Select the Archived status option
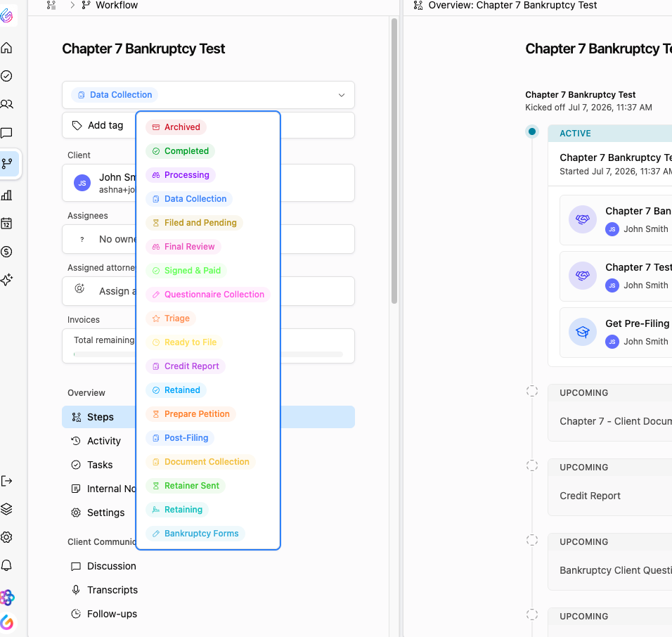Screen dimensions: 672x637 pyautogui.click(x=176, y=127)
